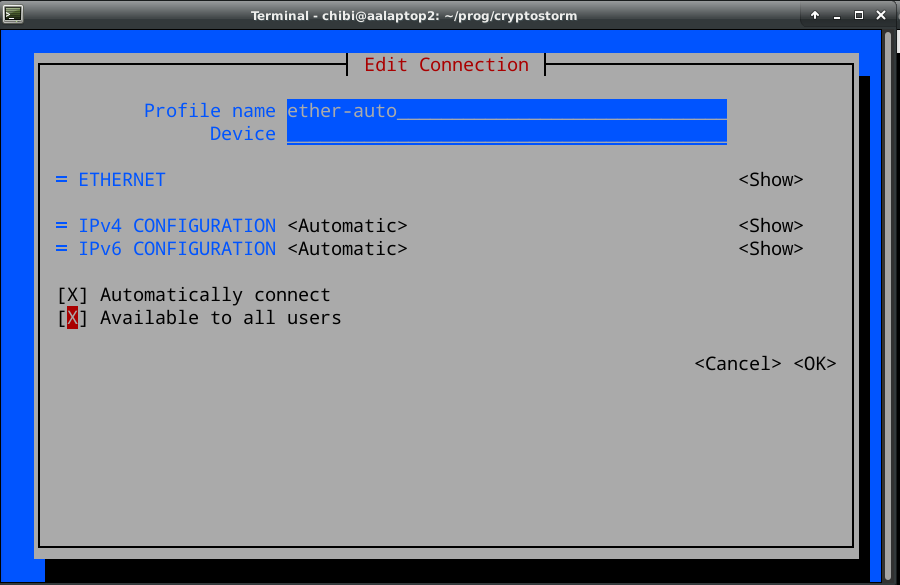The image size is (900, 585).
Task: Close the Terminal window
Action: click(880, 15)
